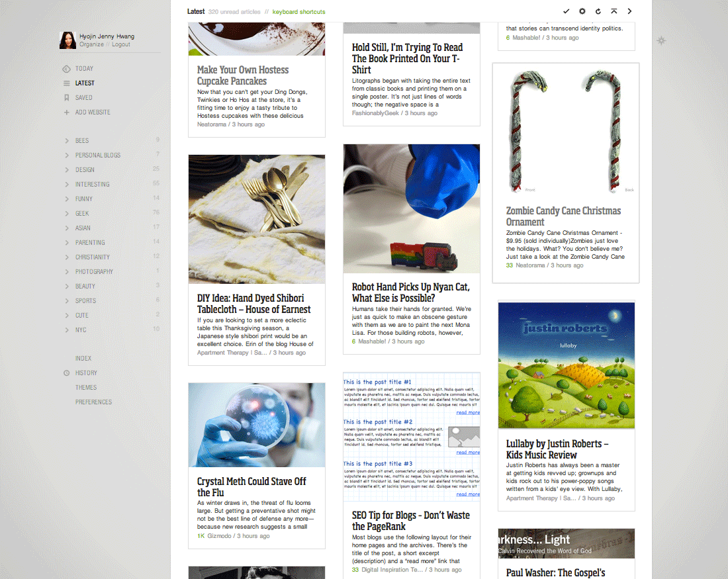Click the faint sun icon at right edge
The image size is (728, 579).
click(661, 40)
